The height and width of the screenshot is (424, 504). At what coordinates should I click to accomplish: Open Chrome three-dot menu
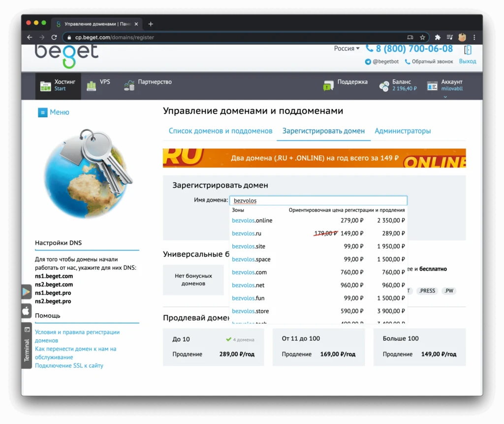pyautogui.click(x=474, y=37)
